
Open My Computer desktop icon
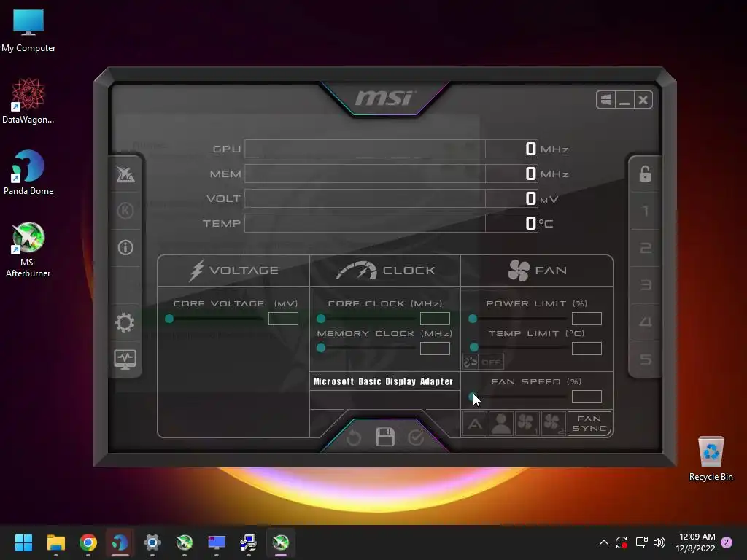pyautogui.click(x=28, y=30)
